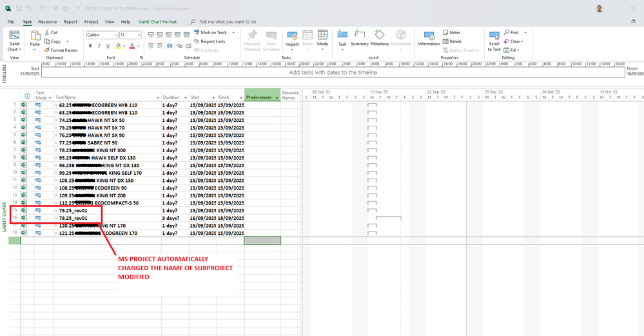
Task: Indent the selected task
Action: tap(160, 46)
